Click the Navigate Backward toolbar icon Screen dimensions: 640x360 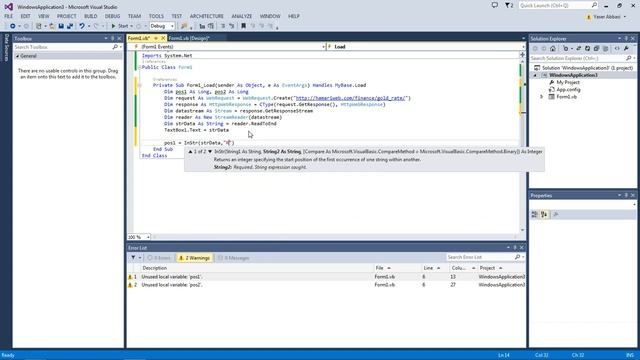(13, 26)
